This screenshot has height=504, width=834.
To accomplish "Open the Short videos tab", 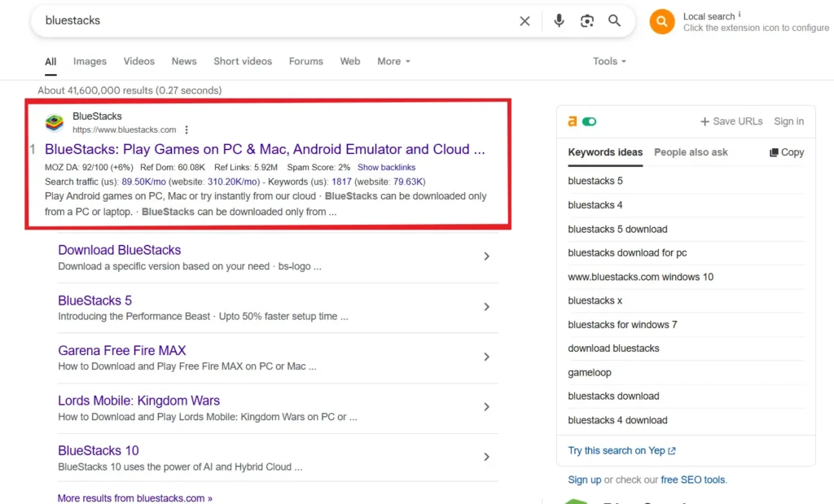I will tap(243, 62).
